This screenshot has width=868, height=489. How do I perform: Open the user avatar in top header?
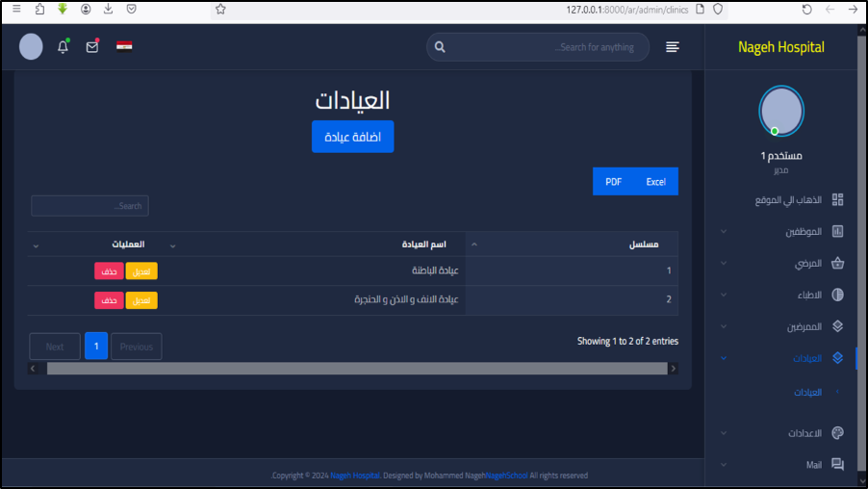click(x=31, y=46)
